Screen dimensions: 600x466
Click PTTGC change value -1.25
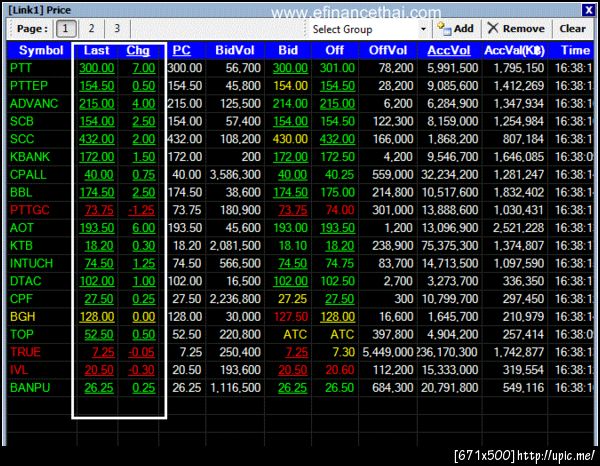point(141,210)
